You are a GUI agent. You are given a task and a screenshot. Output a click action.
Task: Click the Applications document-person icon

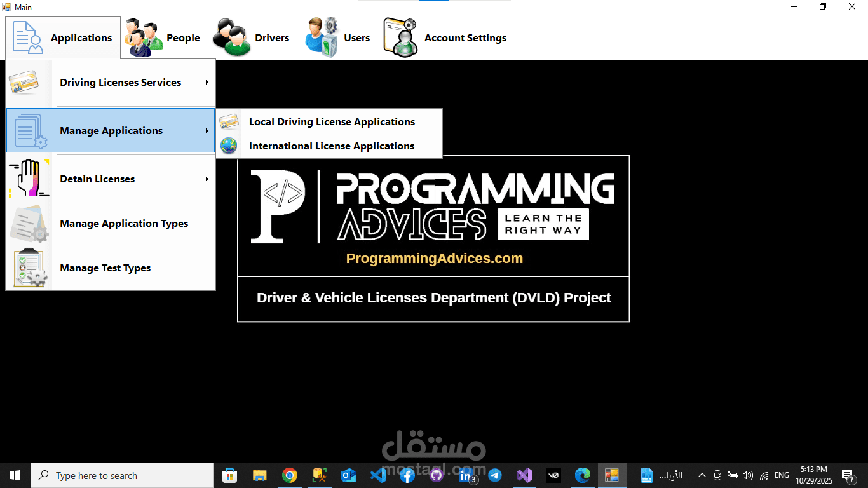pyautogui.click(x=28, y=38)
